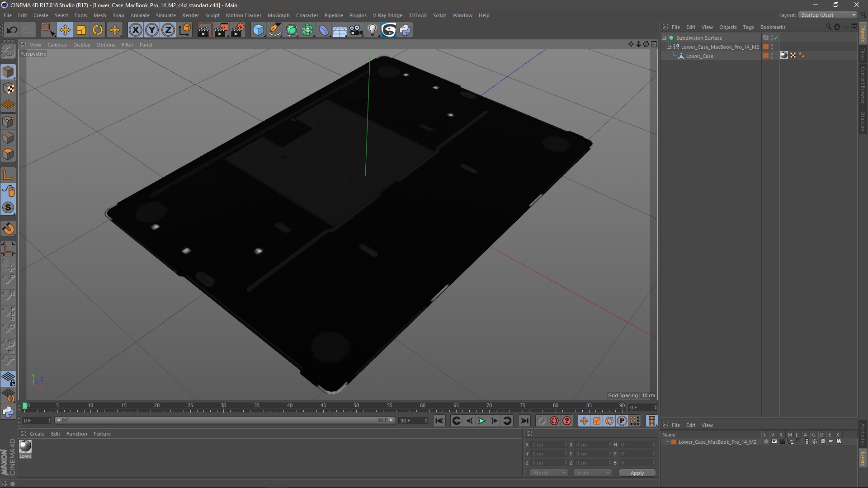Switch to Edges mode
Screen dimensions: 868x488
point(8,138)
